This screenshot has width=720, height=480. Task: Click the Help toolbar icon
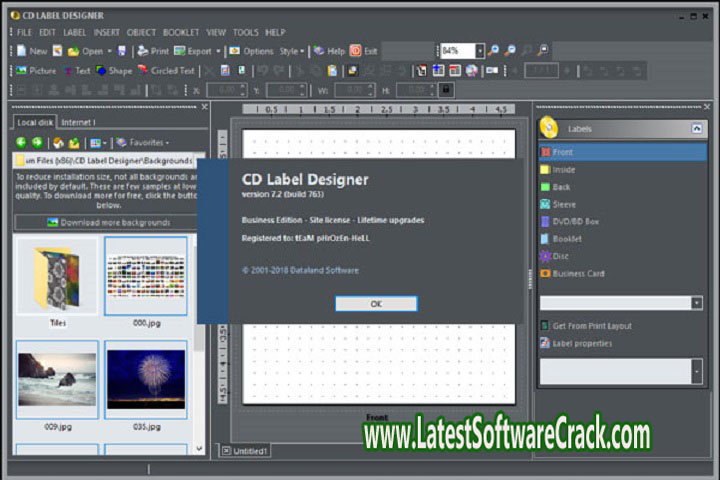pos(319,51)
